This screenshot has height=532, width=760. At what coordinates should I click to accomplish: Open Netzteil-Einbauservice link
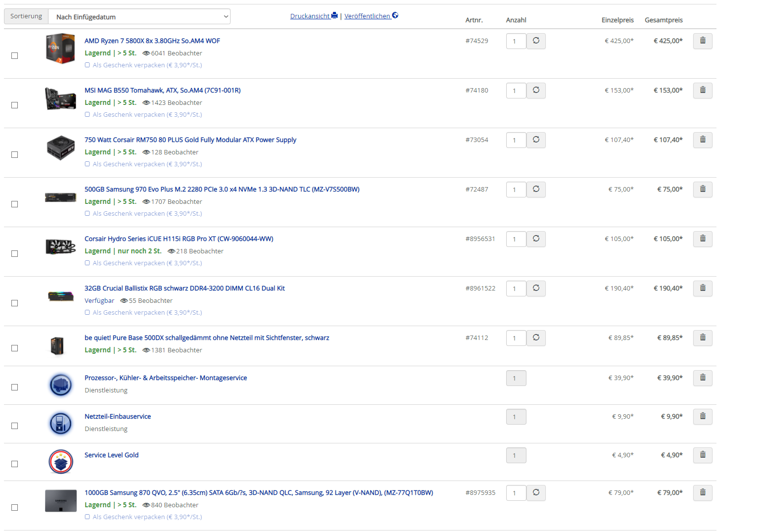pos(118,417)
